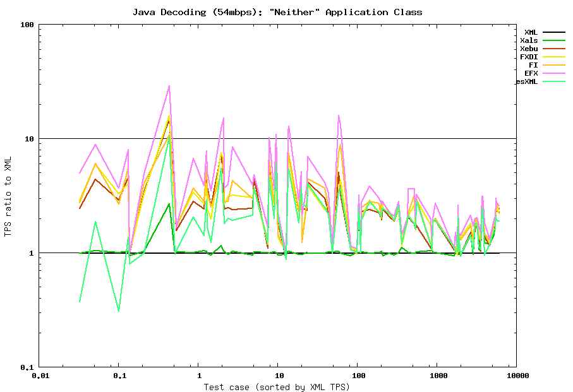This screenshot has height=392, width=573.
Task: Select the Xals legend label
Action: [529, 40]
